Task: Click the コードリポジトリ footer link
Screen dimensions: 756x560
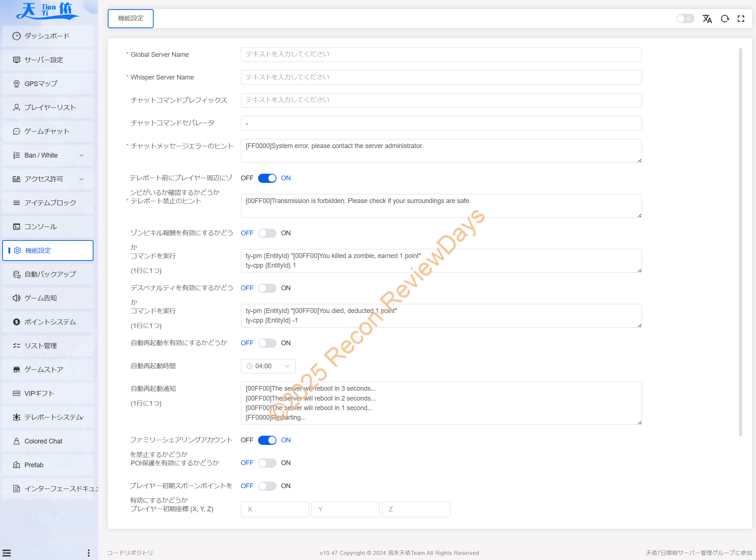Action: click(x=130, y=553)
